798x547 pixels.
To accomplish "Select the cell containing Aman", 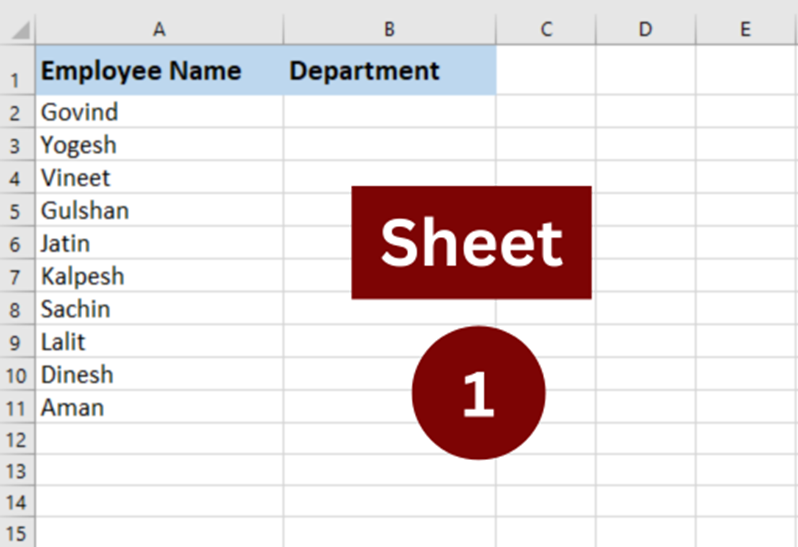I will click(159, 407).
